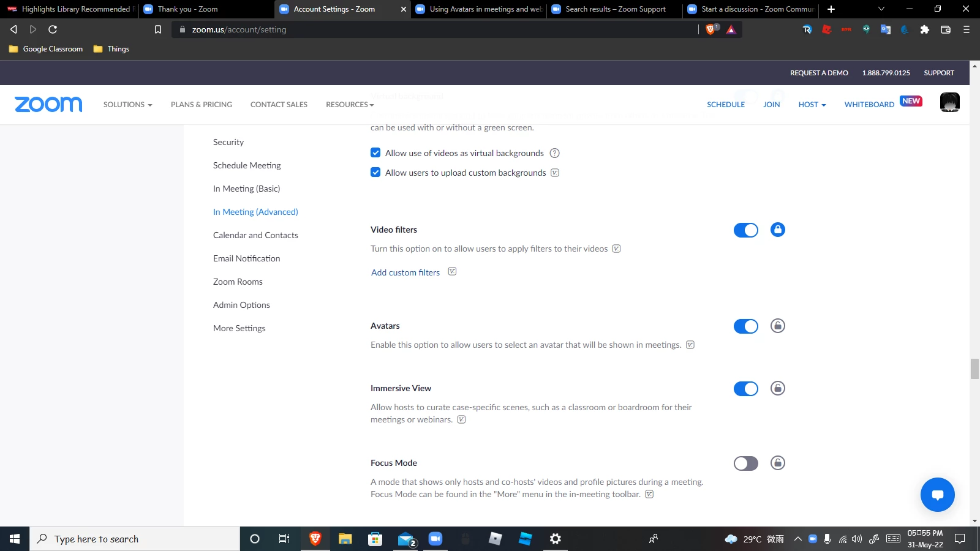Image resolution: width=980 pixels, height=551 pixels.
Task: Uncheck Allow users to upload custom backgrounds
Action: [x=375, y=172]
